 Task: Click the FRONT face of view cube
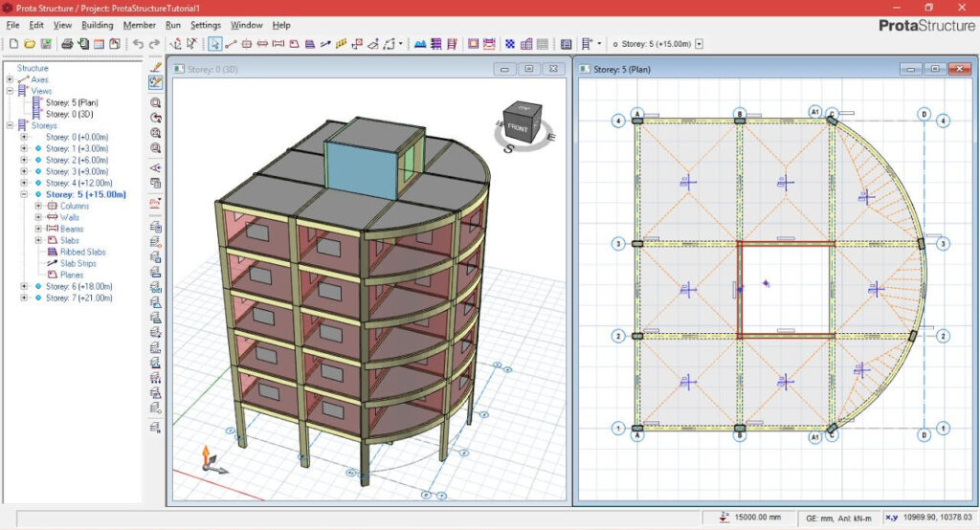[519, 127]
